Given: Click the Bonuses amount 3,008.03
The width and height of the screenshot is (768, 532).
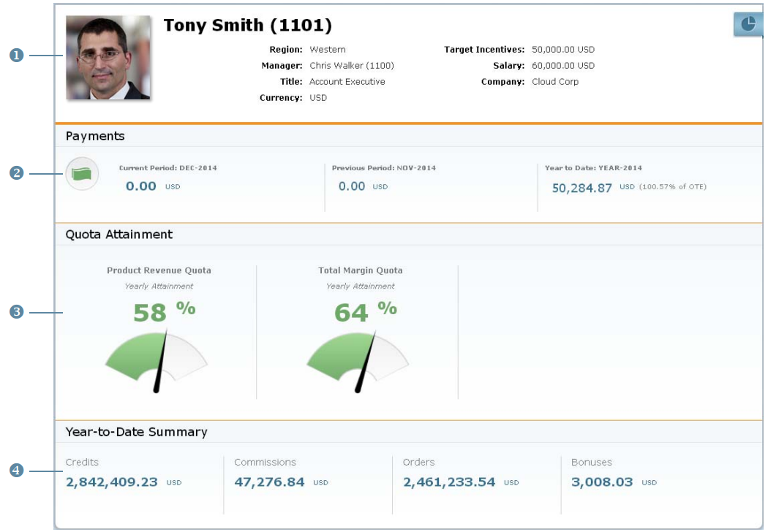Looking at the screenshot, I should [x=602, y=482].
